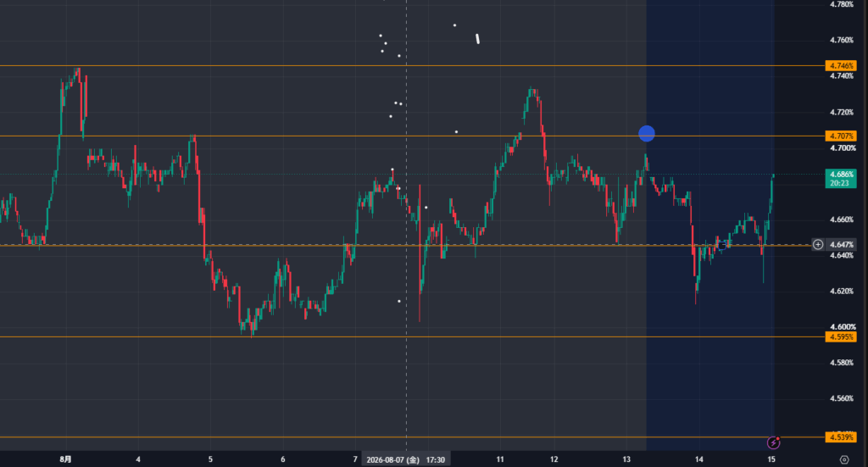Click the 2026-08-07 (金) 17:30 date label
The image size is (868, 467).
coord(406,460)
